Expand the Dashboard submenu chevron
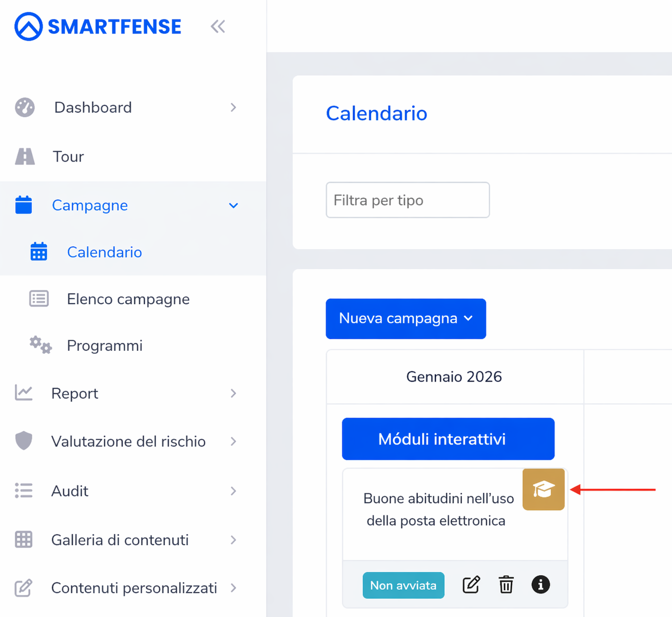The width and height of the screenshot is (672, 617). tap(234, 107)
